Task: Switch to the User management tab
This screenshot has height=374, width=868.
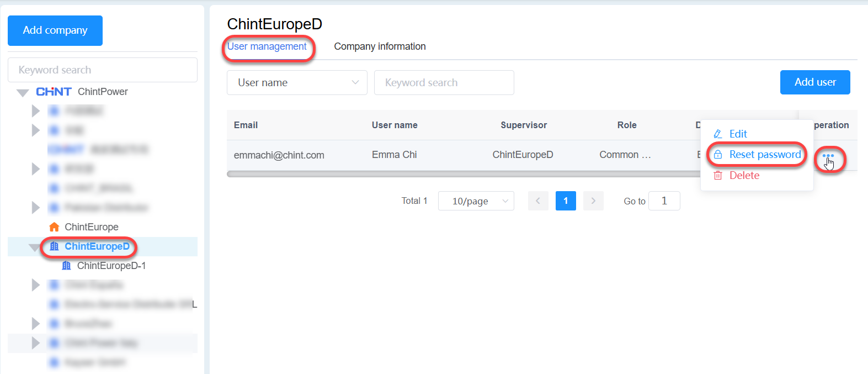Action: 267,46
